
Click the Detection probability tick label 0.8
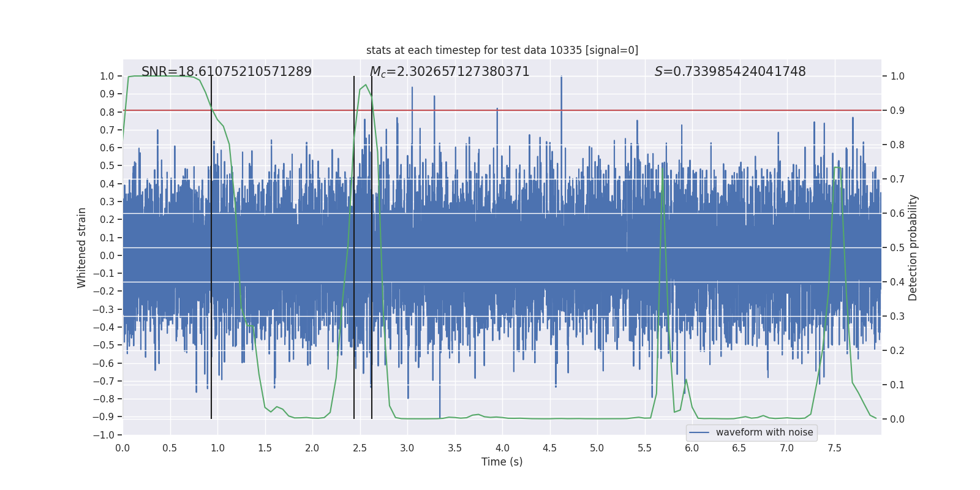click(897, 145)
